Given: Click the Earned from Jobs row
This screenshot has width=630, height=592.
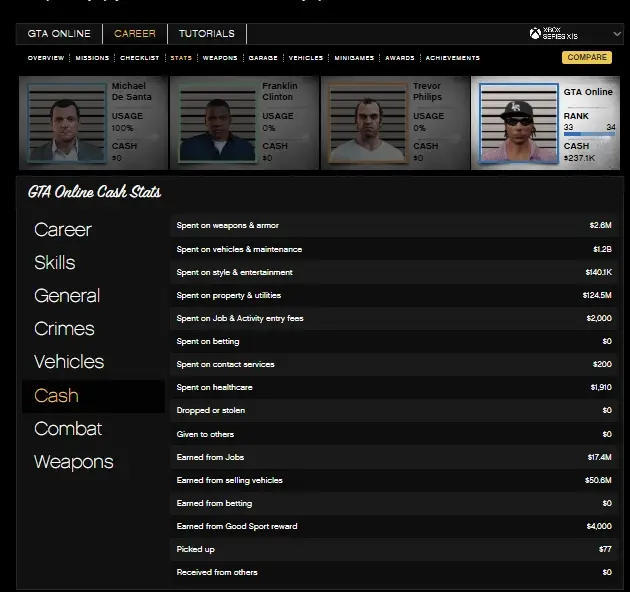Looking at the screenshot, I should pyautogui.click(x=395, y=457).
